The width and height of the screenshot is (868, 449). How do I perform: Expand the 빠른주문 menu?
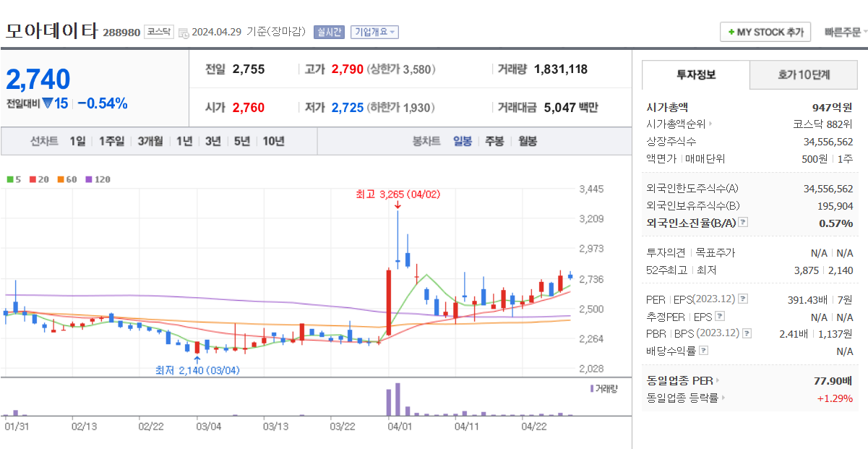click(x=845, y=32)
